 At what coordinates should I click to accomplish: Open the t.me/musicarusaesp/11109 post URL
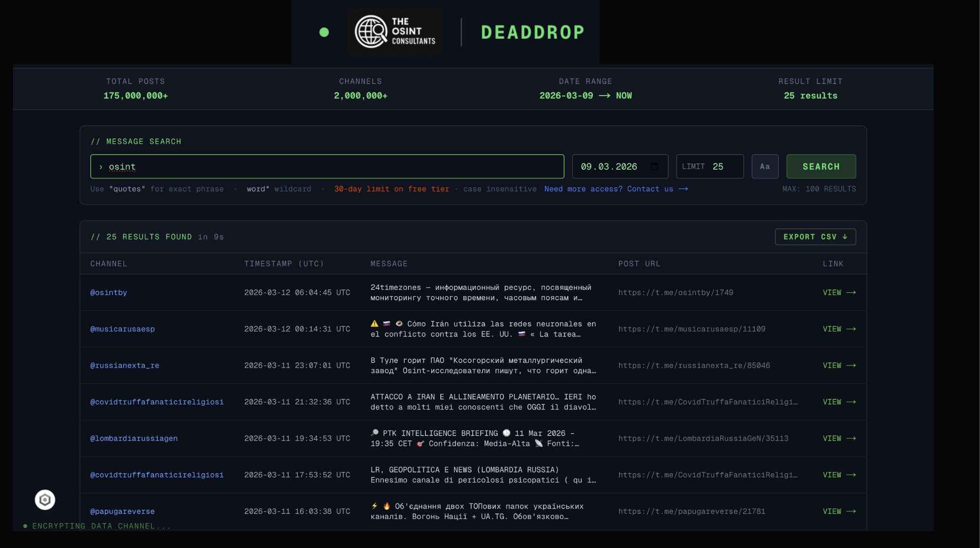(x=691, y=329)
